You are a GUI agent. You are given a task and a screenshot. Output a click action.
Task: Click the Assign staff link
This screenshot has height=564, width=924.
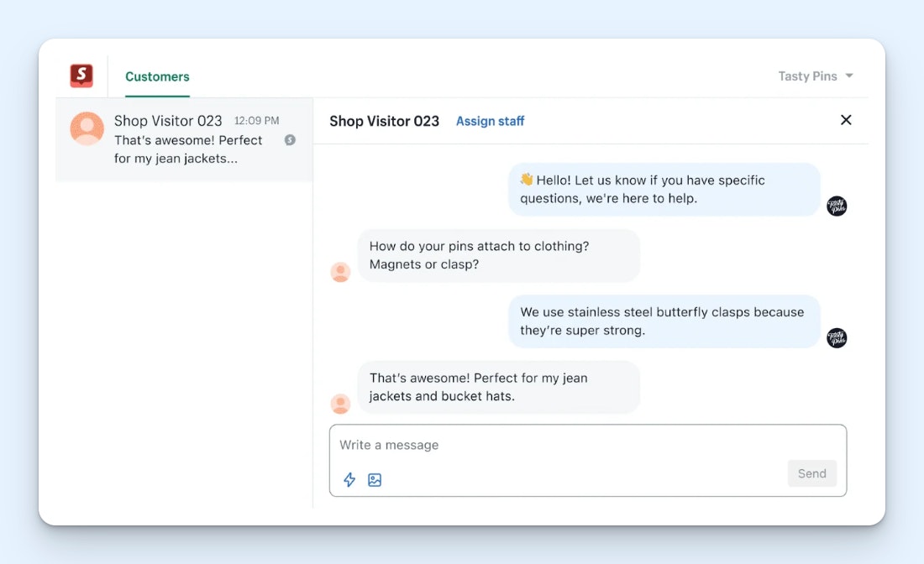click(x=490, y=121)
